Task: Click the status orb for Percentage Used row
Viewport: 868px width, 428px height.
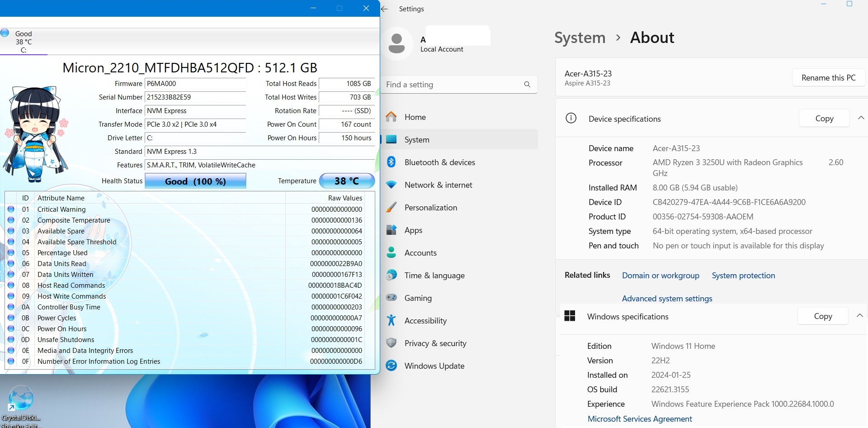Action: coord(11,252)
